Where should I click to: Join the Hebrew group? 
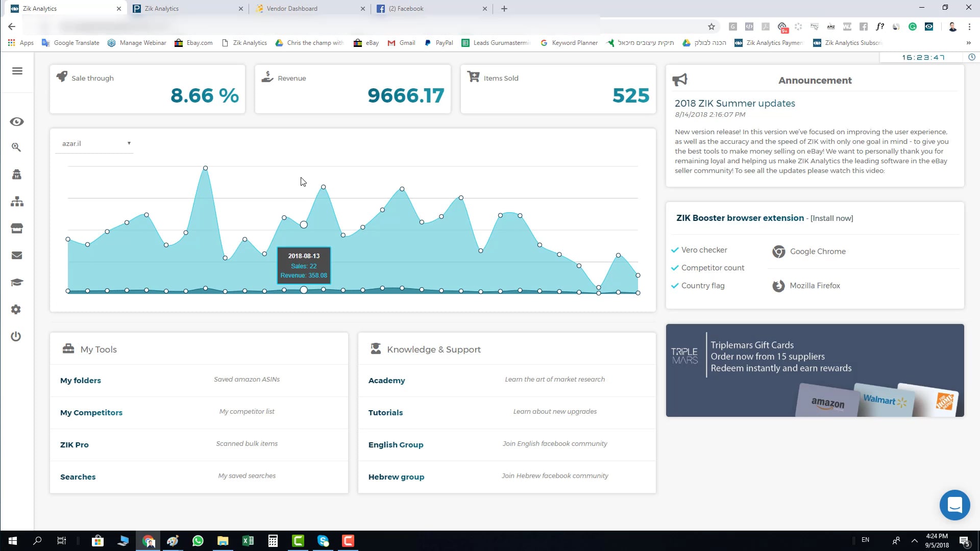point(397,477)
